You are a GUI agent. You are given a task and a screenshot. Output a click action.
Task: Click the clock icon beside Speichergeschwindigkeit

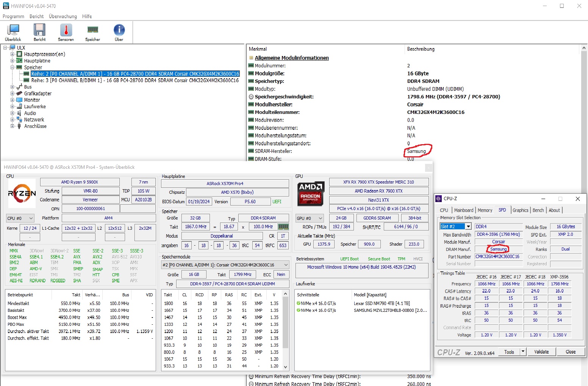coord(251,96)
